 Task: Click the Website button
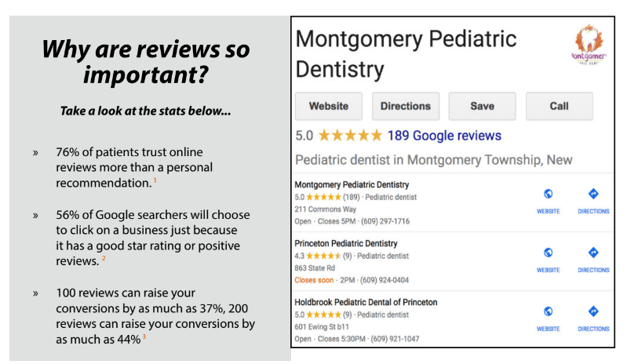tap(329, 106)
